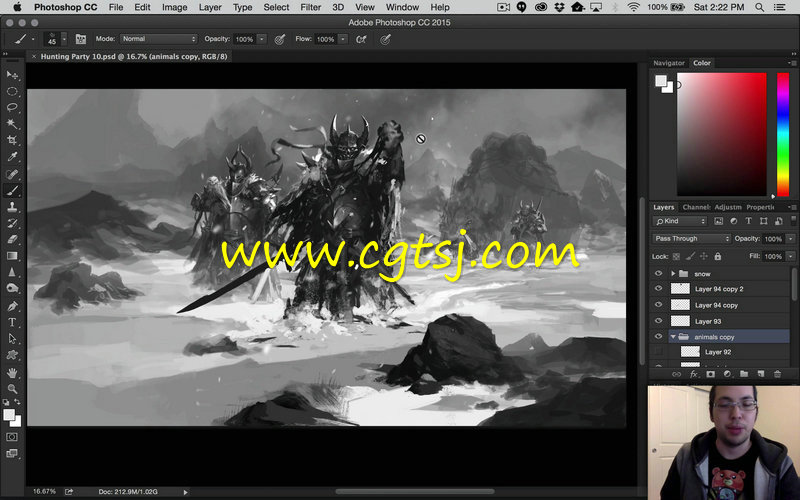Viewport: 800px width, 500px height.
Task: Adjust the hue spectrum slider
Action: [x=783, y=134]
